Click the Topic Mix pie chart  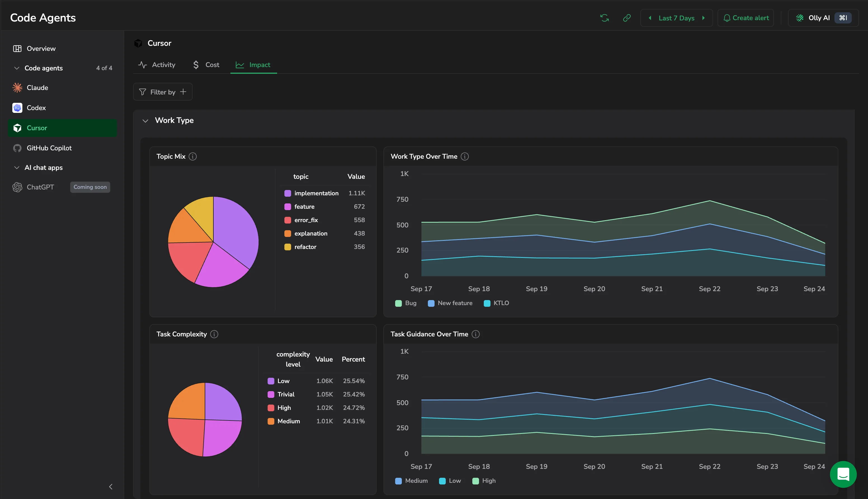213,242
